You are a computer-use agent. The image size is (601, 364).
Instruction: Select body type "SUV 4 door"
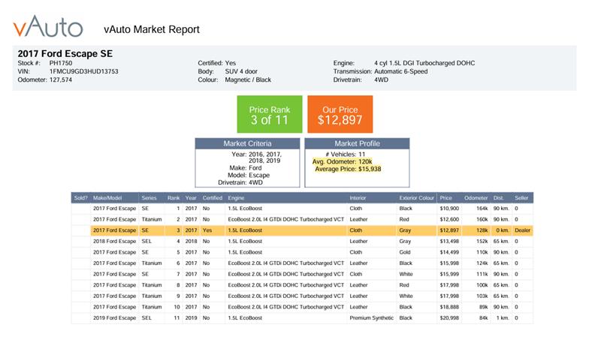click(x=241, y=71)
